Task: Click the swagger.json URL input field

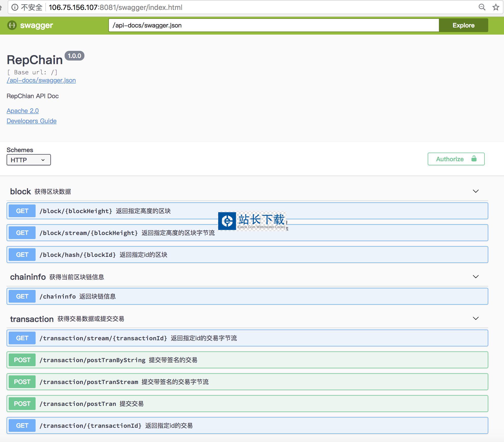Action: point(273,25)
